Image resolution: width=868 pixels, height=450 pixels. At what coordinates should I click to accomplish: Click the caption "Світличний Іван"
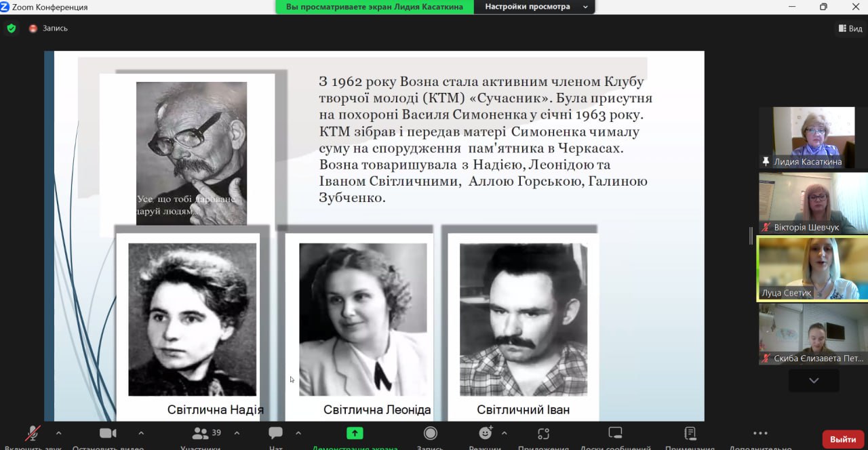[523, 410]
